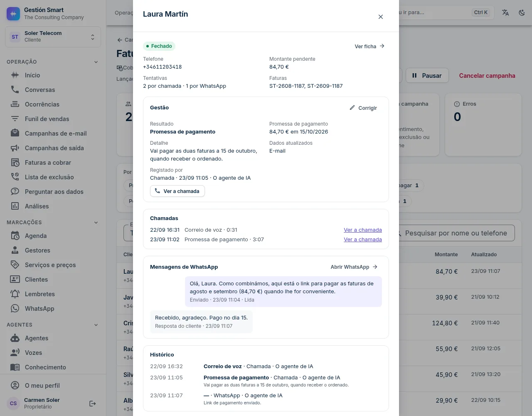
Task: Open Abrir WhatsApp link
Action: [x=354, y=267]
